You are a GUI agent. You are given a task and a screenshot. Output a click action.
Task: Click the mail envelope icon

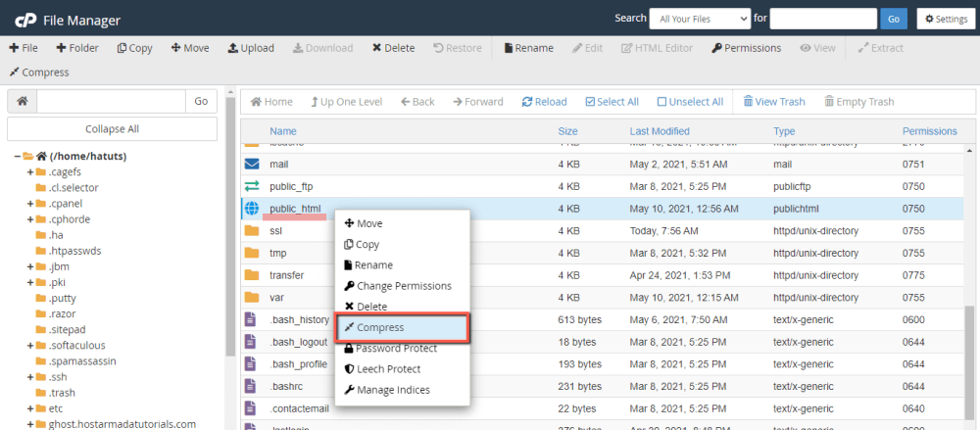click(252, 165)
